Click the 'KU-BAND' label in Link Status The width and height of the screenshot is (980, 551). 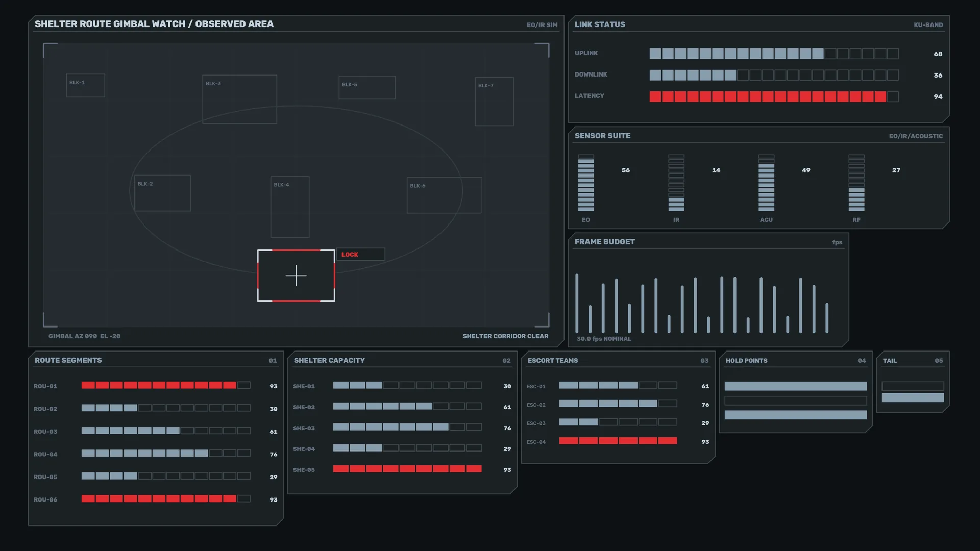928,24
